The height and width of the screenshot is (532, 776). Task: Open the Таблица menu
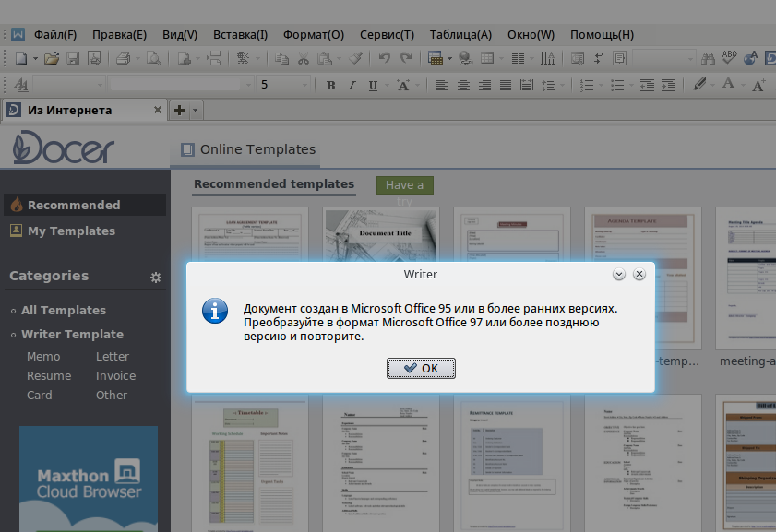460,35
